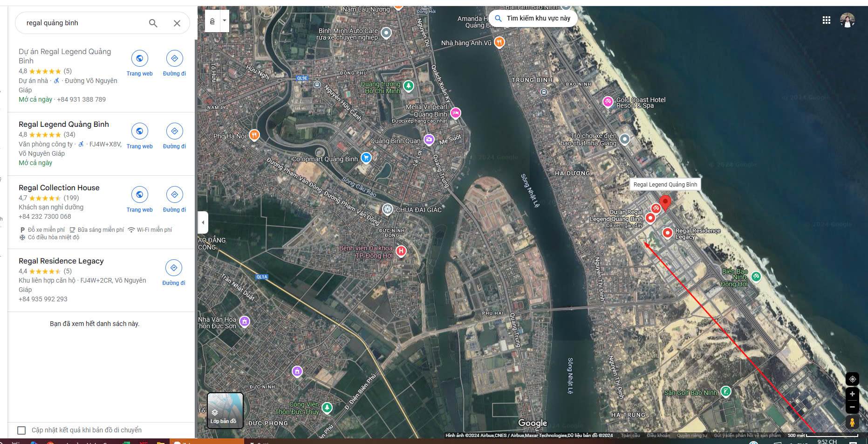
Task: Zoom out on the map
Action: click(x=852, y=407)
